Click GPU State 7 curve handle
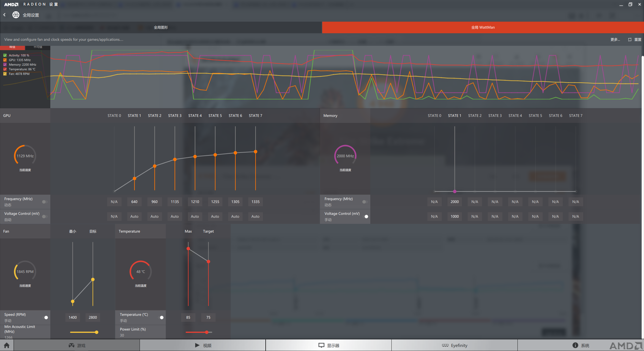The height and width of the screenshot is (351, 644). click(256, 152)
